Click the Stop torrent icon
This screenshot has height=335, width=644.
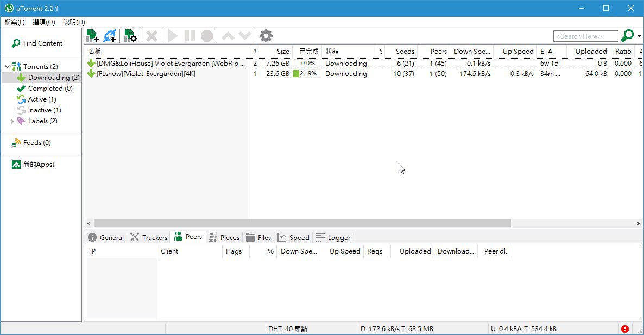207,36
